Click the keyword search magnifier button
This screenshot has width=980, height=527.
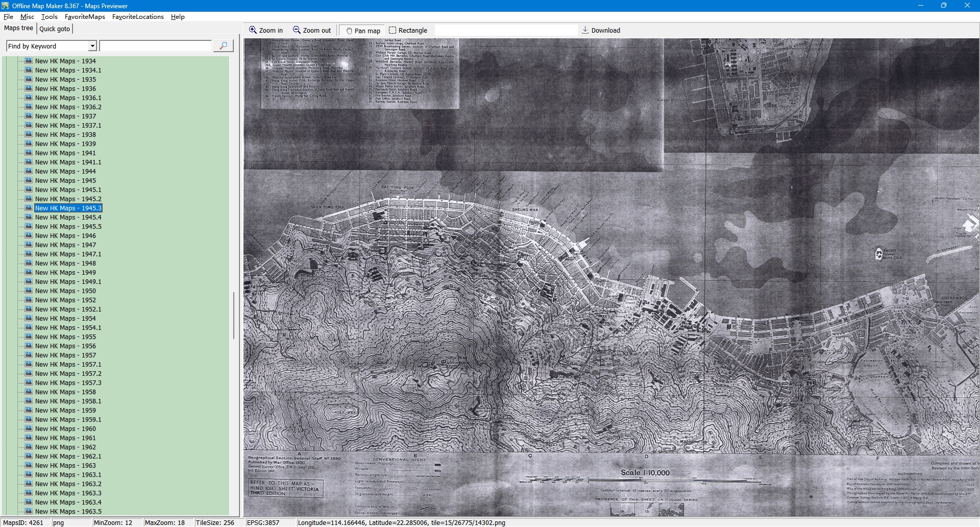pos(223,46)
